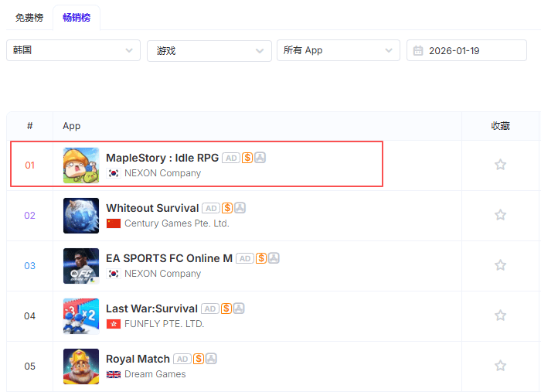Click the EA SPORTS FC Online M icon
This screenshot has width=541, height=392.
(x=81, y=265)
